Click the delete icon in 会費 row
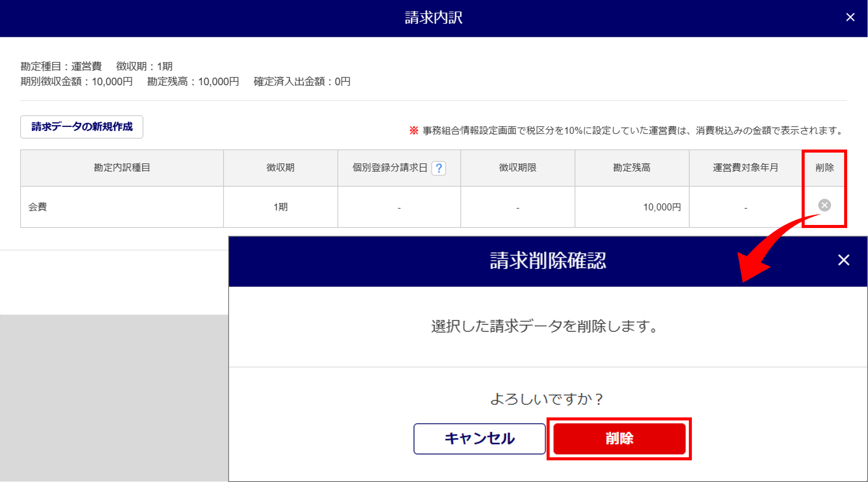 point(824,205)
